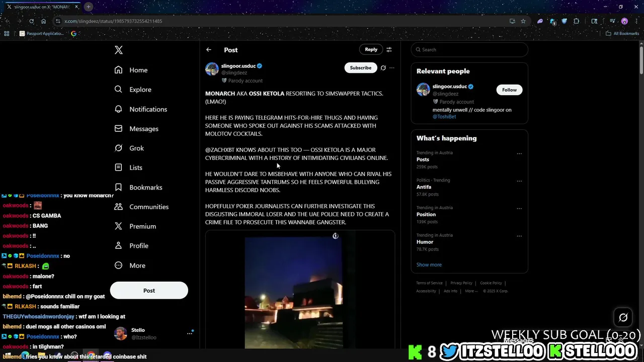The height and width of the screenshot is (362, 644).
Task: Open the purple ghost extension icon
Action: tap(540, 21)
